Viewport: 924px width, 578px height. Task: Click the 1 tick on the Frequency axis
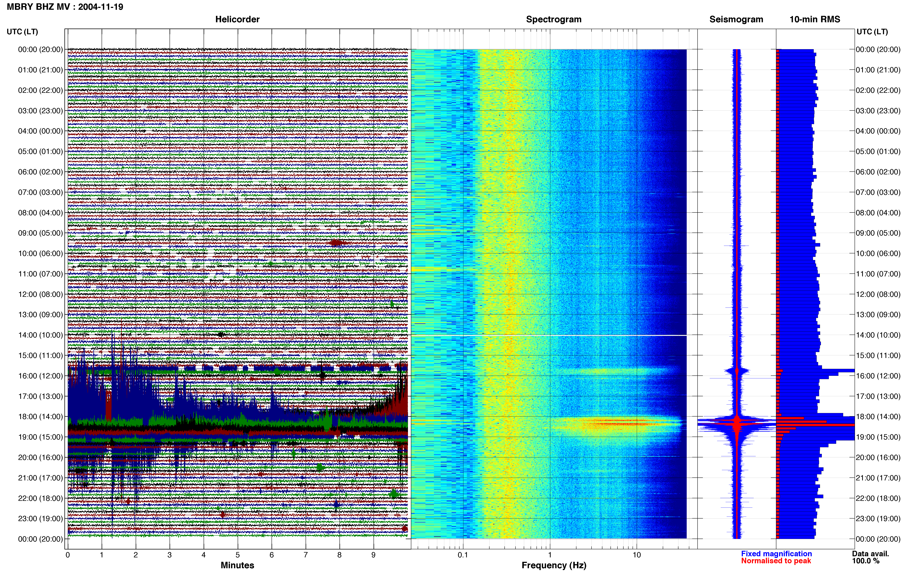[550, 555]
